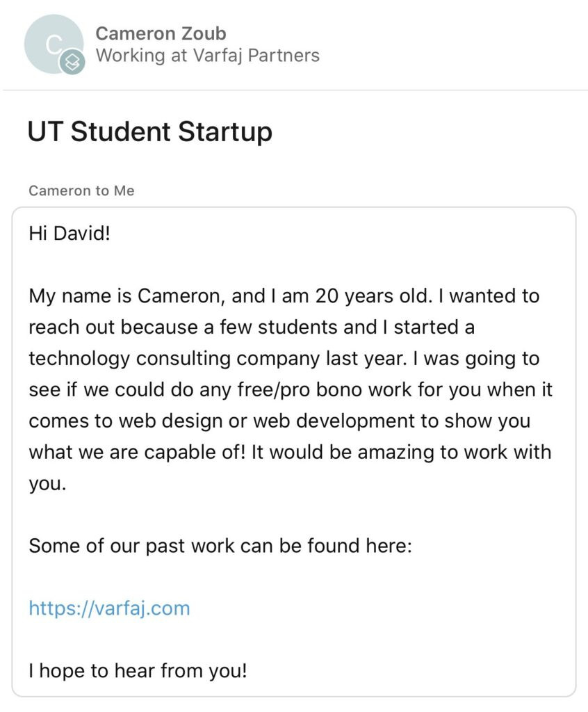This screenshot has width=588, height=712.
Task: Click the 'UT Student Startup' subject heading
Action: 149,131
